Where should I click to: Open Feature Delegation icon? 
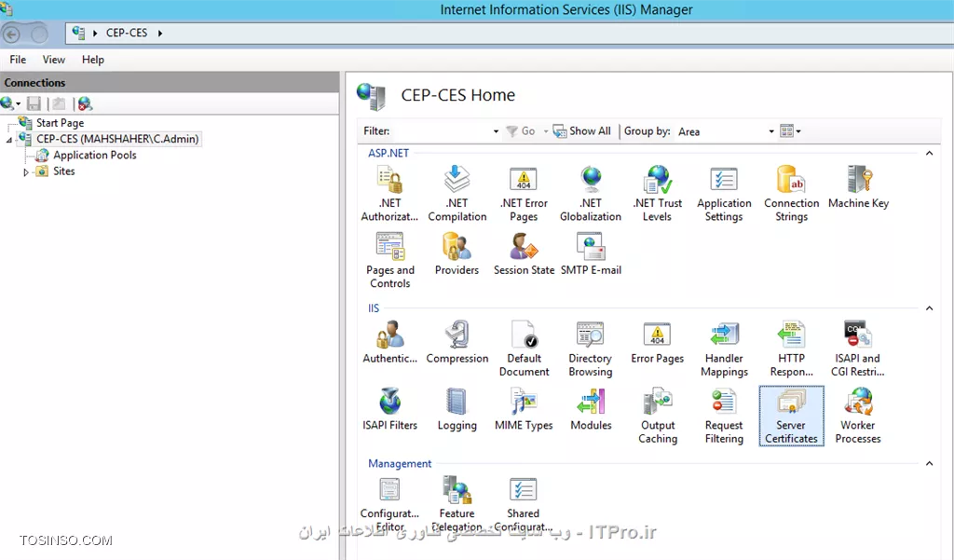[457, 504]
